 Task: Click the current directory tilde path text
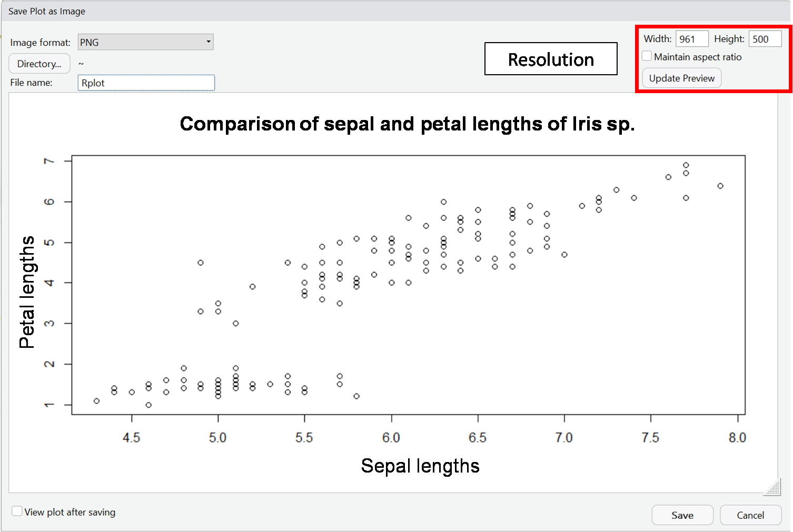pos(81,64)
